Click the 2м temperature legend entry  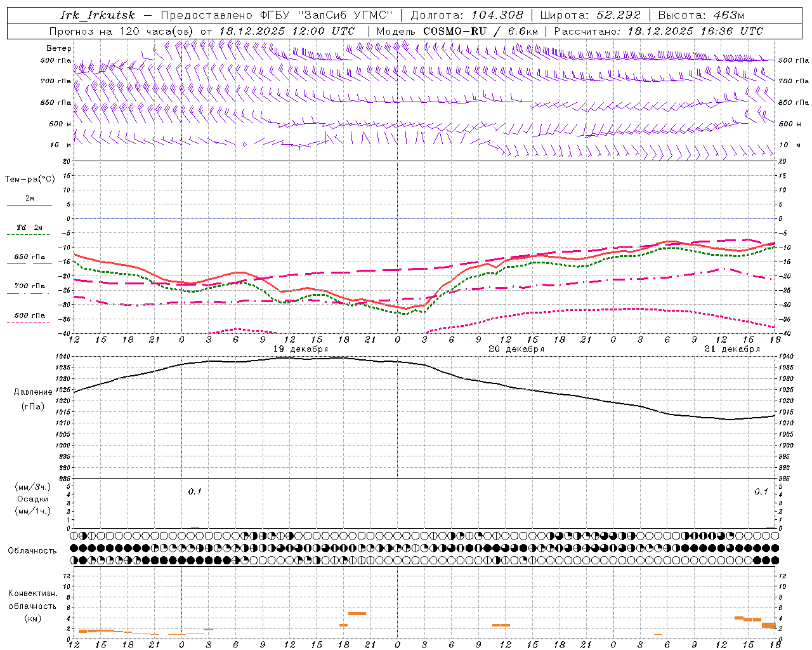coord(30,199)
